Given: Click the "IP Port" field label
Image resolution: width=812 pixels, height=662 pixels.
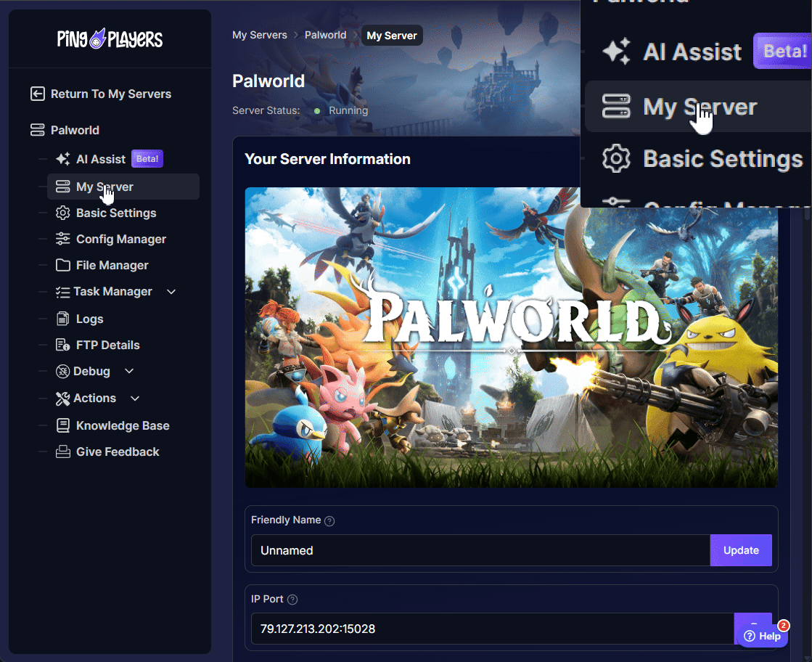Looking at the screenshot, I should (x=267, y=600).
